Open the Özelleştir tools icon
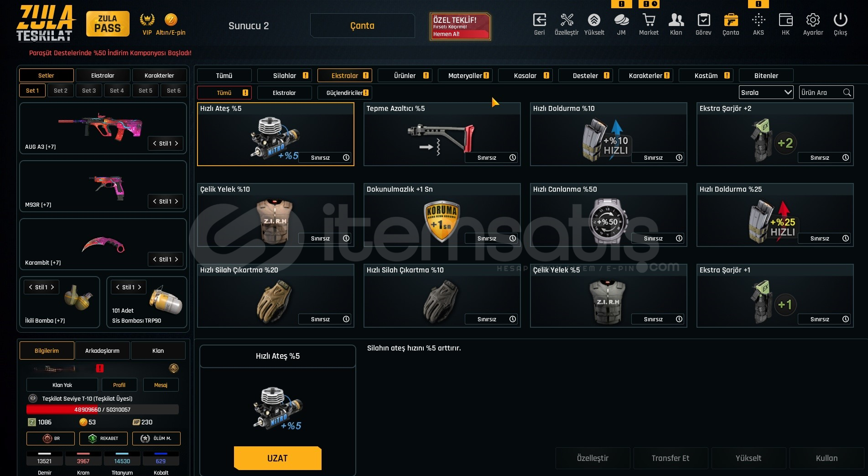This screenshot has height=476, width=868. pos(567,20)
